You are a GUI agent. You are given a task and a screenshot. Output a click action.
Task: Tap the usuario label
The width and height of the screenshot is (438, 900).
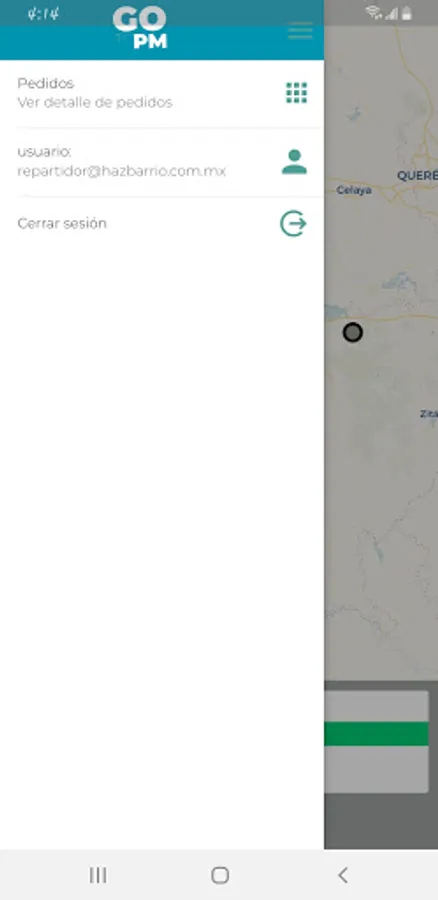(x=44, y=152)
